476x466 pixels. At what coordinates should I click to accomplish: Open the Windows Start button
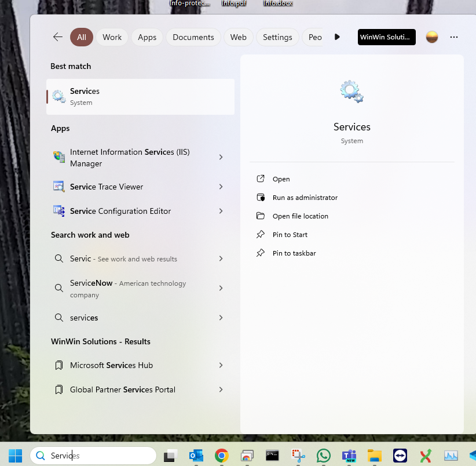point(15,456)
